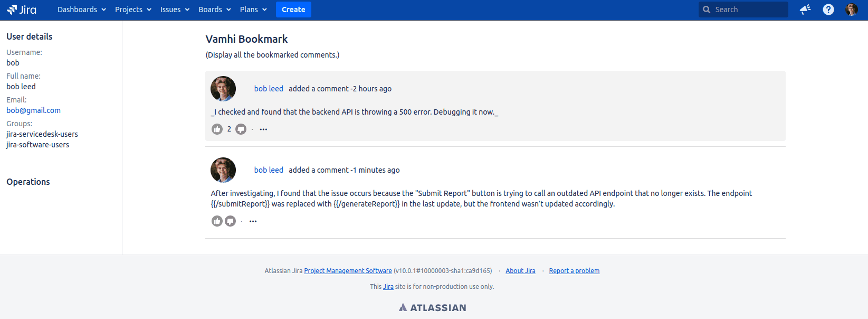
Task: Click the bob@gmail.com email link
Action: [x=33, y=110]
